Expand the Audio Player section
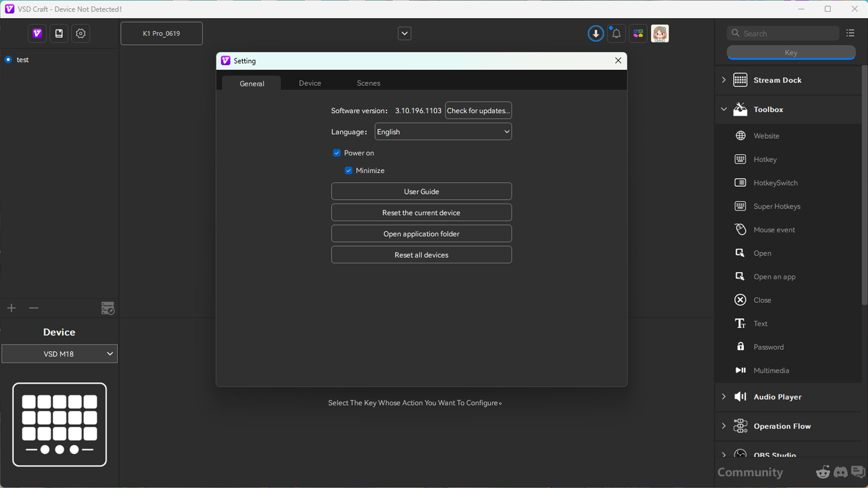Screen dimensions: 868x488 pyautogui.click(x=723, y=396)
